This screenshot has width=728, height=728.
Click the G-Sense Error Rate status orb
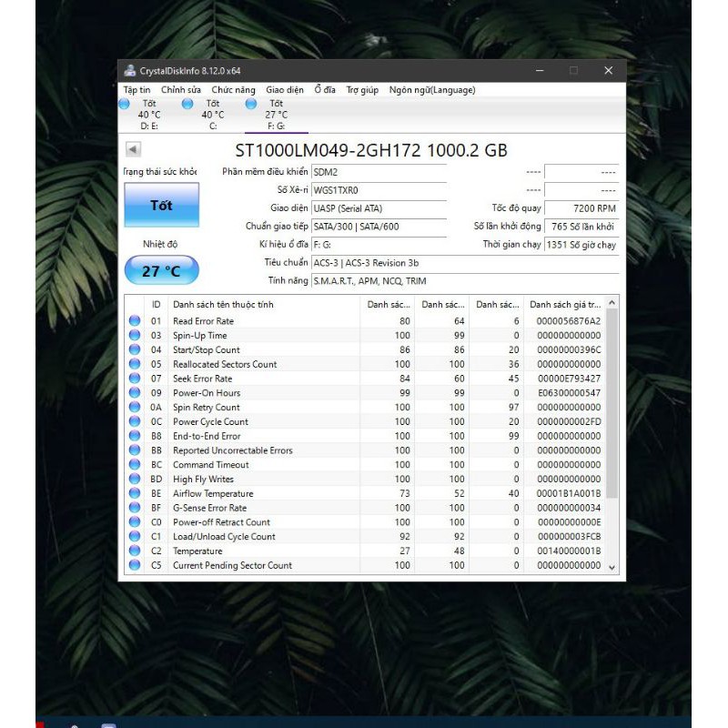[135, 508]
